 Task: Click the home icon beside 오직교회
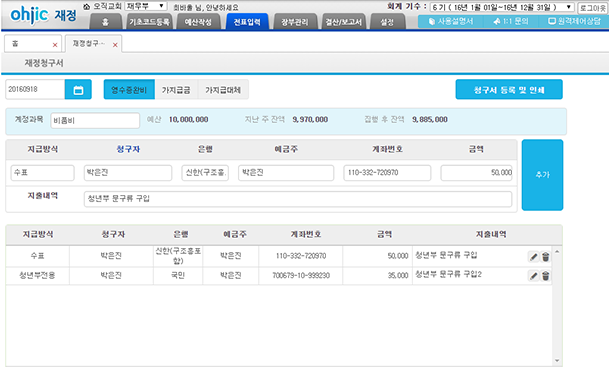click(x=87, y=7)
